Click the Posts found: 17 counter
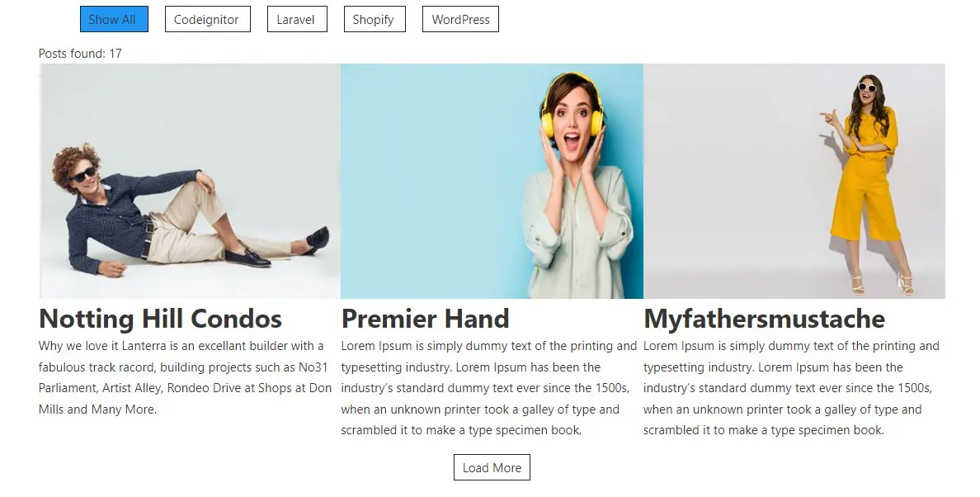Screen dimensions: 980x497 [x=80, y=54]
